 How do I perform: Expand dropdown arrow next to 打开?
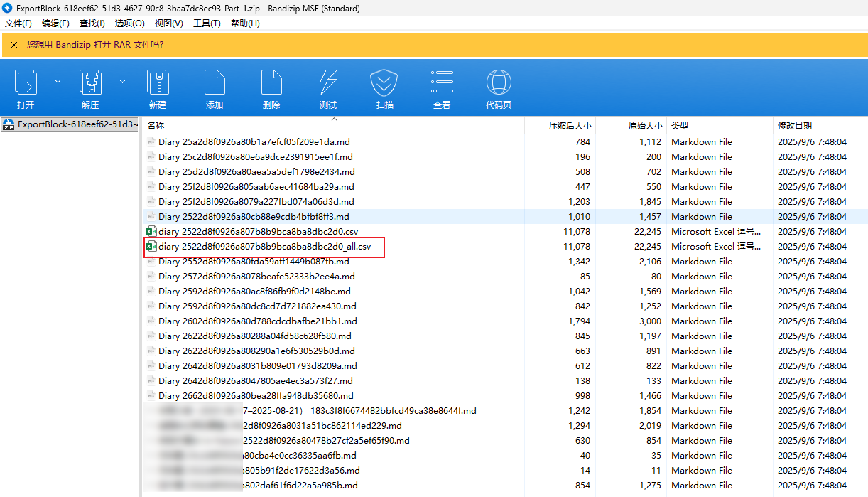(x=58, y=82)
